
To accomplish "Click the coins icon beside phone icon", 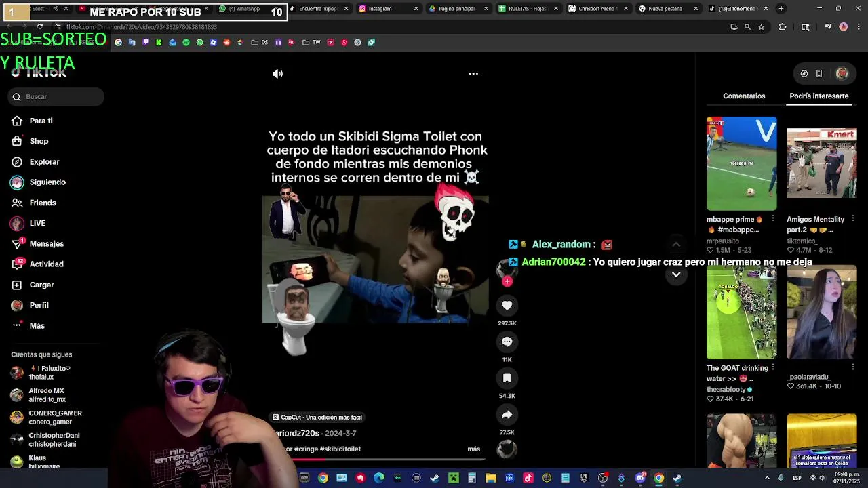I will point(804,73).
